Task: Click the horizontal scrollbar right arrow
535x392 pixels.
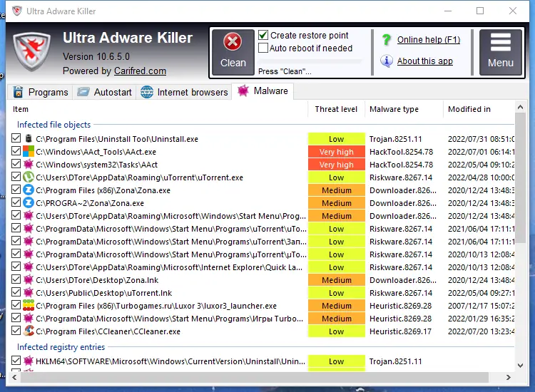Action: [509, 377]
